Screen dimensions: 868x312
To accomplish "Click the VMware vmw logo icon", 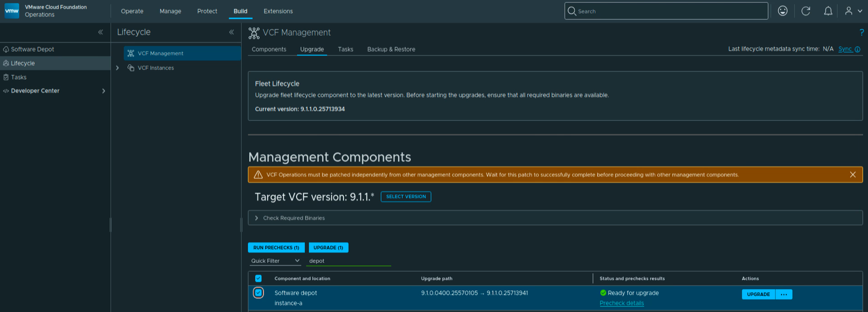I will [x=12, y=11].
